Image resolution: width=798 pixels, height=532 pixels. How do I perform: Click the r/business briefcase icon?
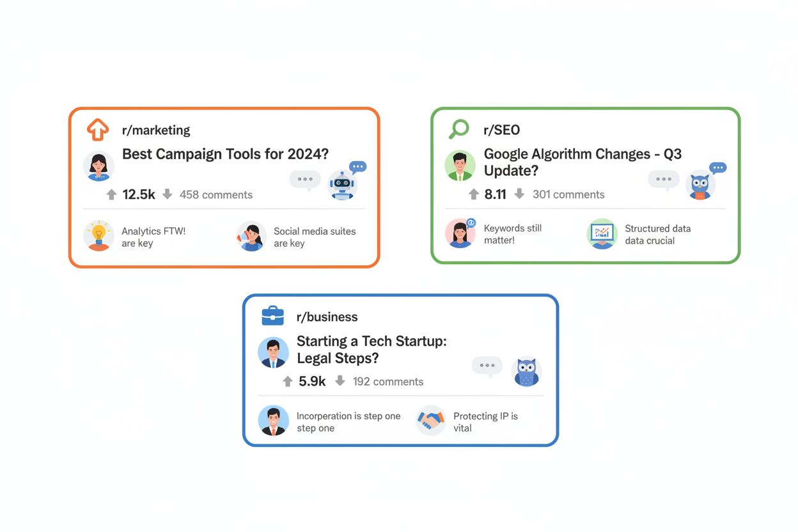tap(273, 317)
